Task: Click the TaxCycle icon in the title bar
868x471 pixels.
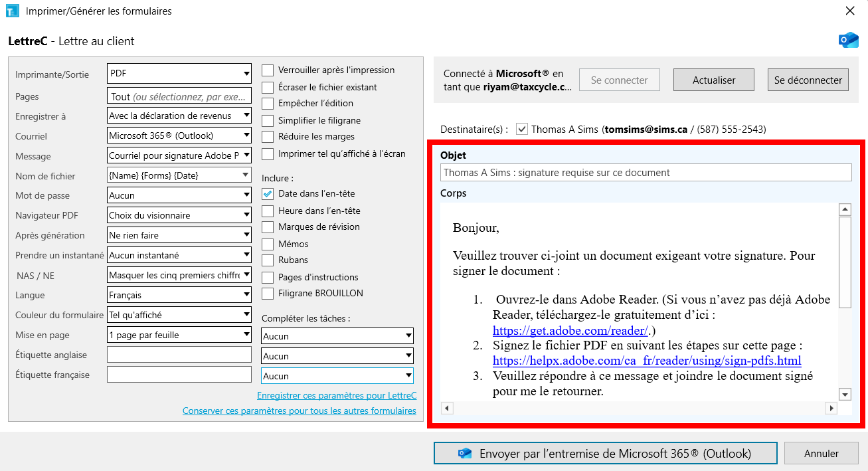Action: coord(12,11)
